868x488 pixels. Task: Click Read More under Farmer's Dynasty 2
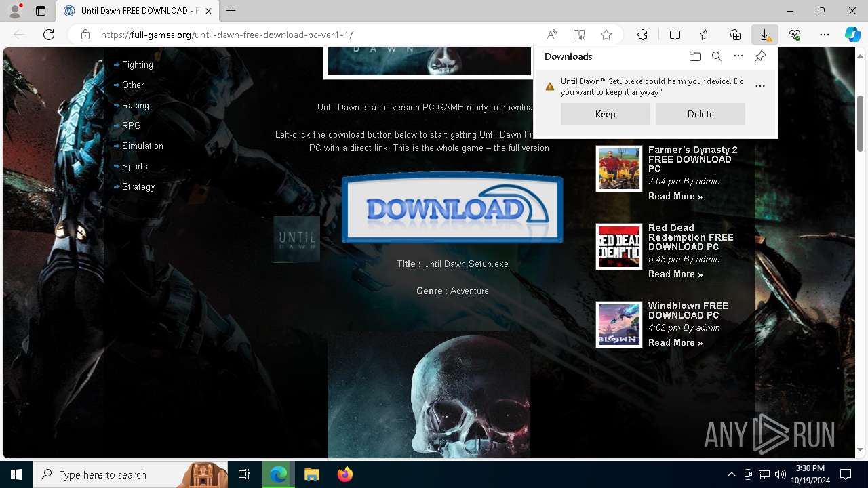pos(675,197)
